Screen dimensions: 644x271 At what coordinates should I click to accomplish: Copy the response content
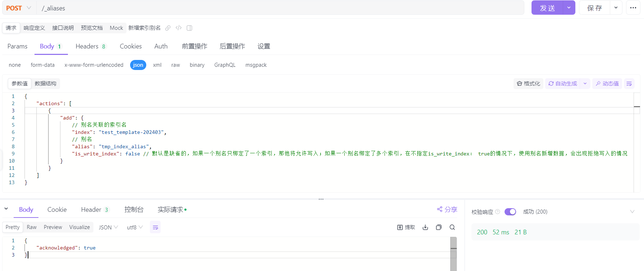coord(439,227)
